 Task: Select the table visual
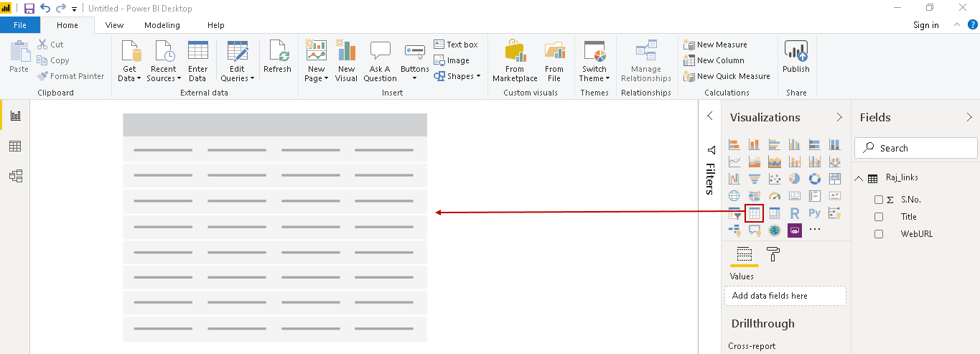[x=755, y=213]
